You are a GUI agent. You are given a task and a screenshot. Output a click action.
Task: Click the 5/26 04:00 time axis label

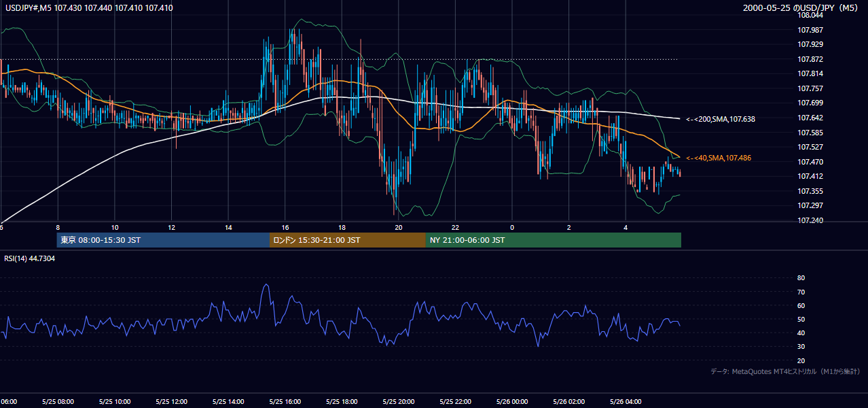pos(626,401)
